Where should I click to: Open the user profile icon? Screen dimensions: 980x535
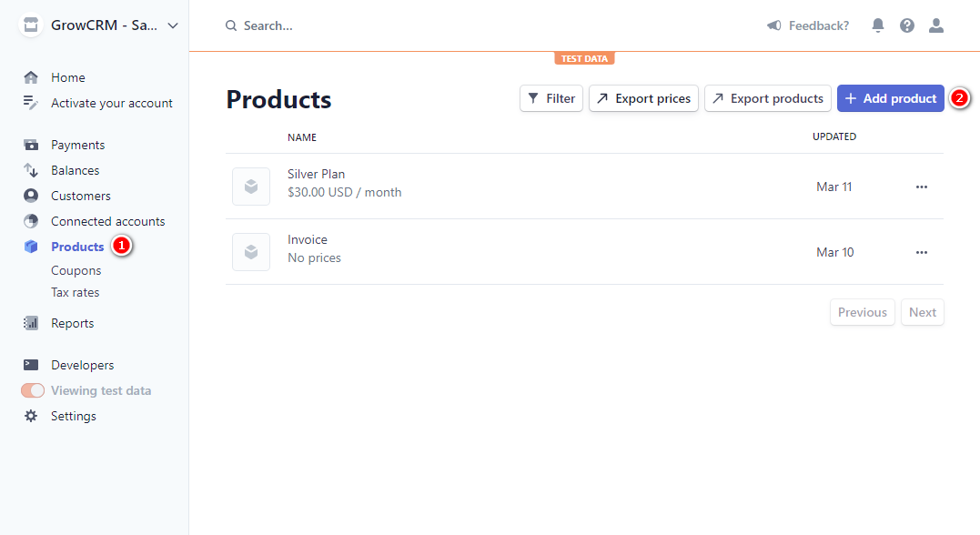coord(936,25)
